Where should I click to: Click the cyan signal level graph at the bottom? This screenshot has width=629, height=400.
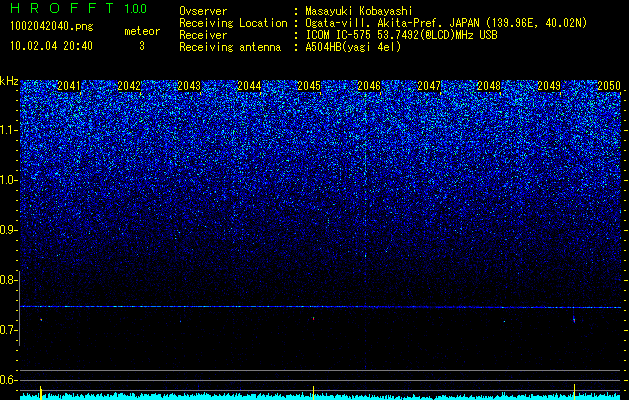(321, 397)
